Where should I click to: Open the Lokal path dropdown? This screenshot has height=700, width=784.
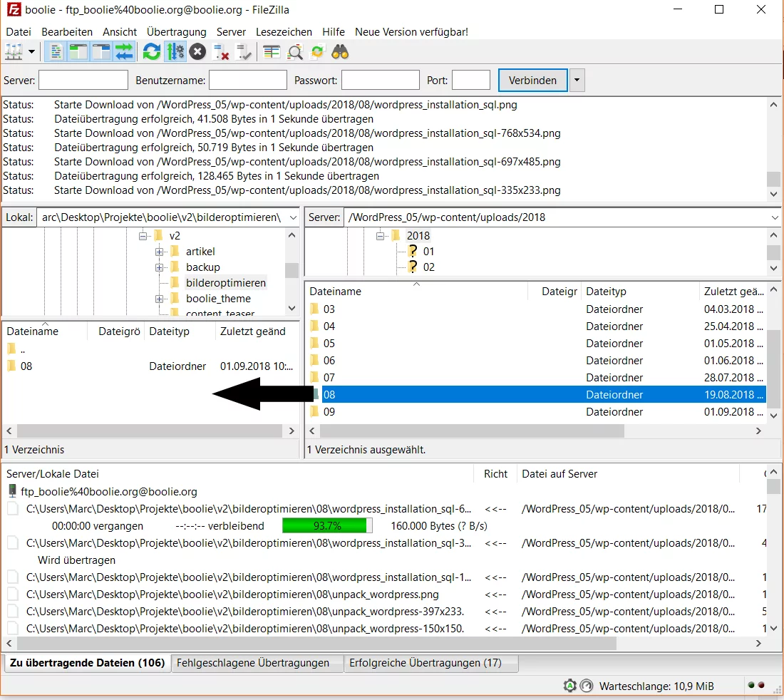(x=293, y=217)
